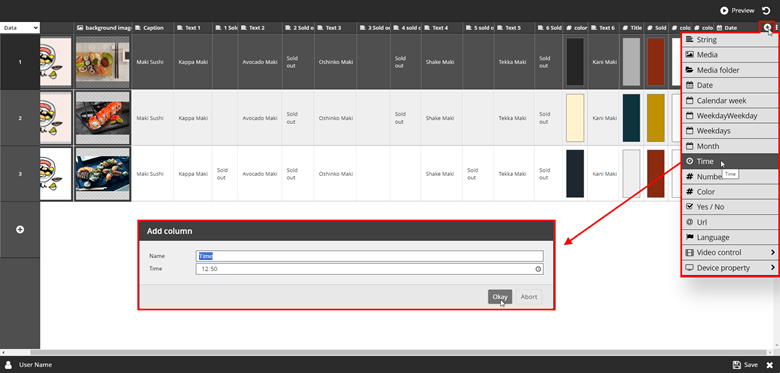Click the Save floppy disk icon
The image size is (780, 373).
pyautogui.click(x=736, y=365)
